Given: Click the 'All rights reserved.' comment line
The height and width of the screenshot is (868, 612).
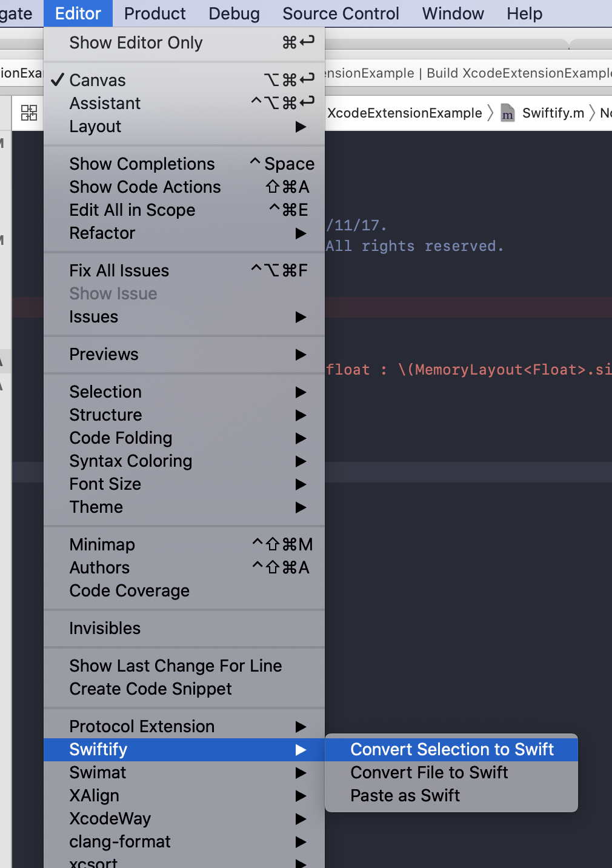Looking at the screenshot, I should click(414, 246).
